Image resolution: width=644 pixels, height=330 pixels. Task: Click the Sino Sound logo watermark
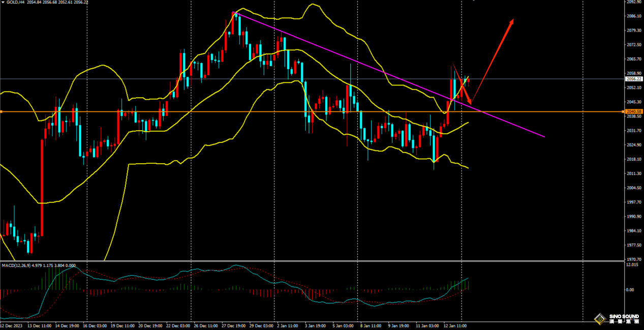pos(617,319)
